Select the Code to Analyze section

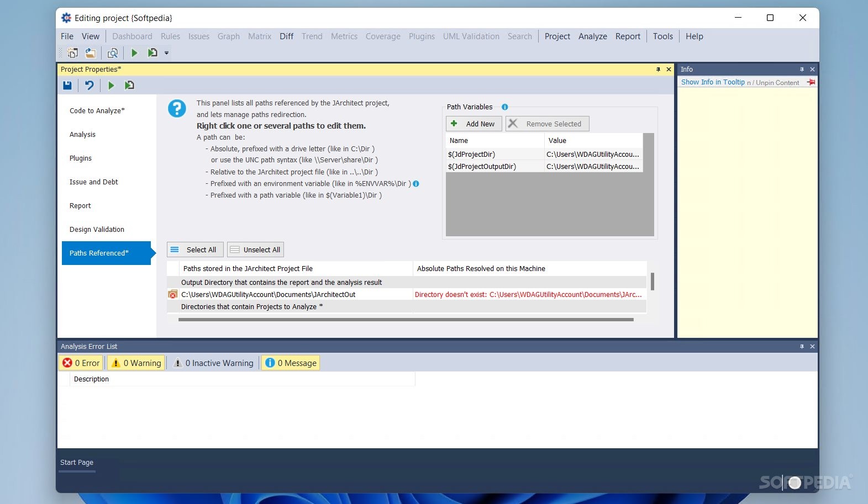(x=106, y=111)
